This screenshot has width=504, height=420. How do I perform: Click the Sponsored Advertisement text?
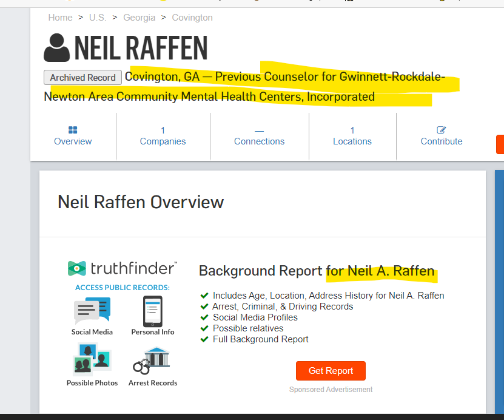pos(331,390)
